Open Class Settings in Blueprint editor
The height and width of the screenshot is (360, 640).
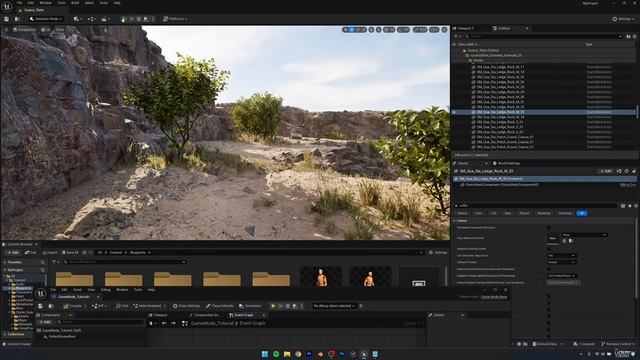[187, 306]
